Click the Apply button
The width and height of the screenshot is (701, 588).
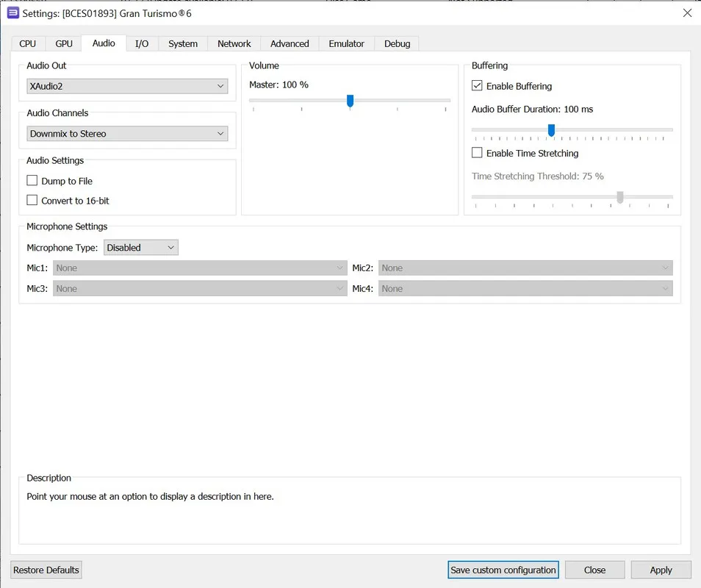click(661, 570)
